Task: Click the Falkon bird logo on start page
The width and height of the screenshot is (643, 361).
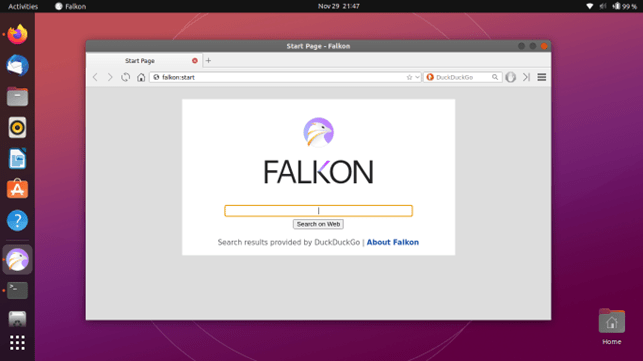Action: pyautogui.click(x=319, y=132)
